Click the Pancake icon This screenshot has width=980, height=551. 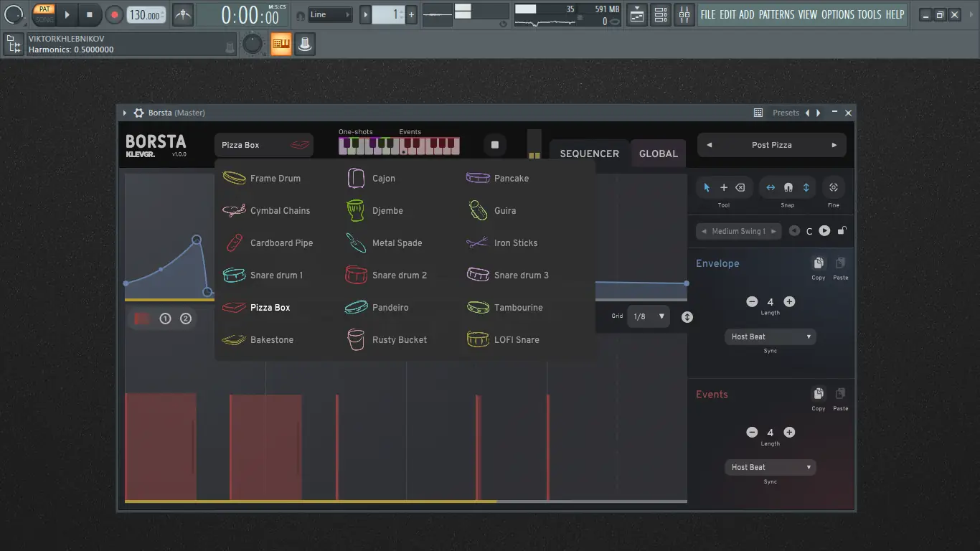(x=478, y=178)
